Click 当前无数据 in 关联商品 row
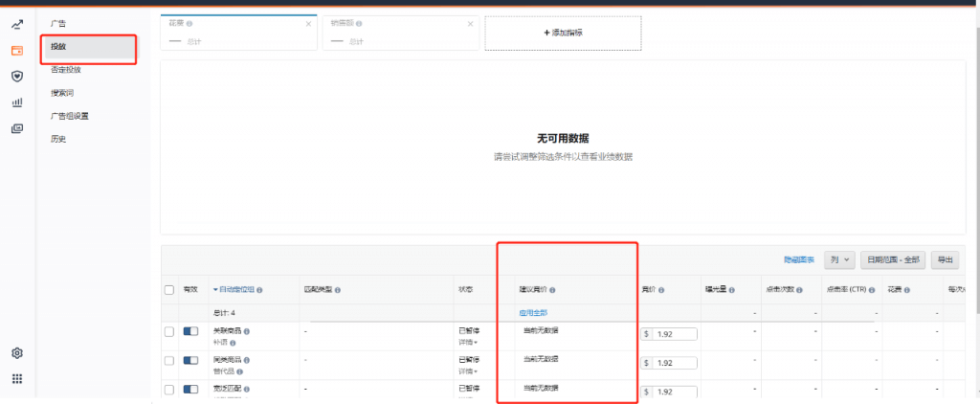Screen dimensions: 980x404 pos(541,330)
